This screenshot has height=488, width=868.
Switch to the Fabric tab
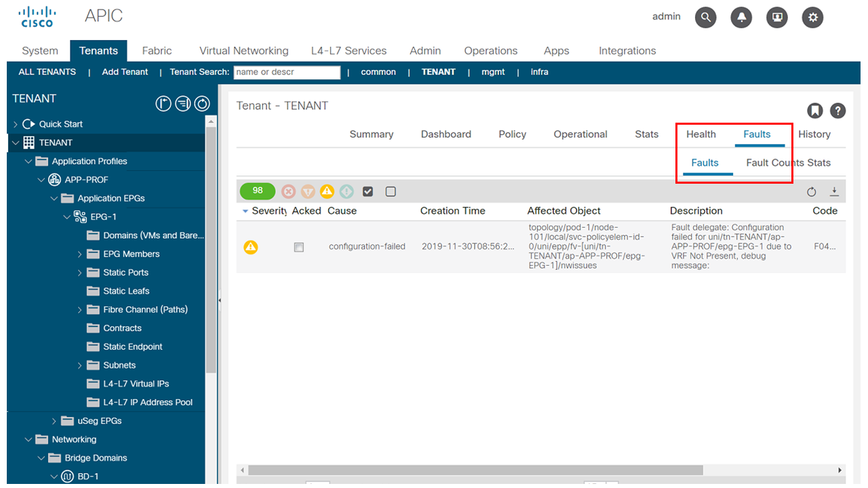[x=157, y=51]
